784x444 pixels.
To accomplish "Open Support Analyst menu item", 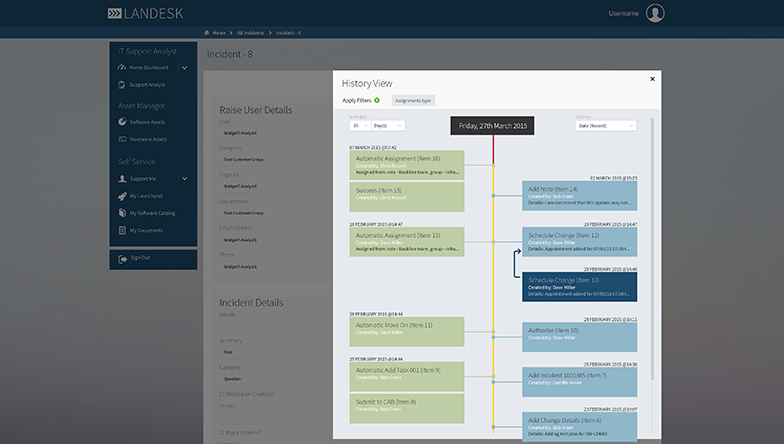I will tap(150, 85).
